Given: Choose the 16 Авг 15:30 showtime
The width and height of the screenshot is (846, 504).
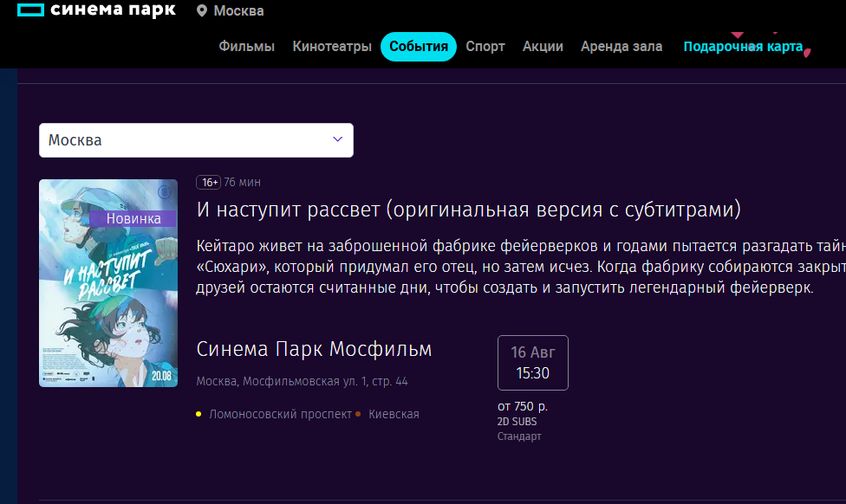Looking at the screenshot, I should click(x=532, y=363).
